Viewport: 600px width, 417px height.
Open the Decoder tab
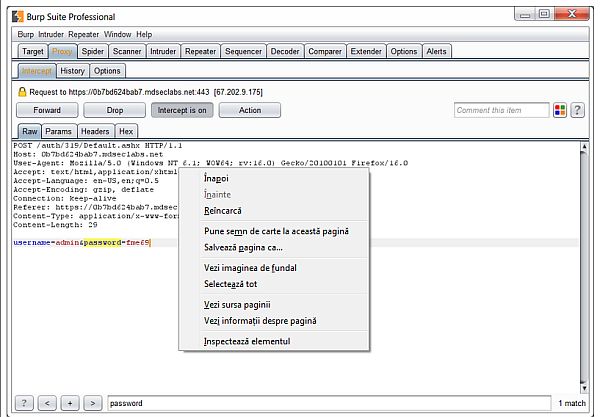(285, 51)
